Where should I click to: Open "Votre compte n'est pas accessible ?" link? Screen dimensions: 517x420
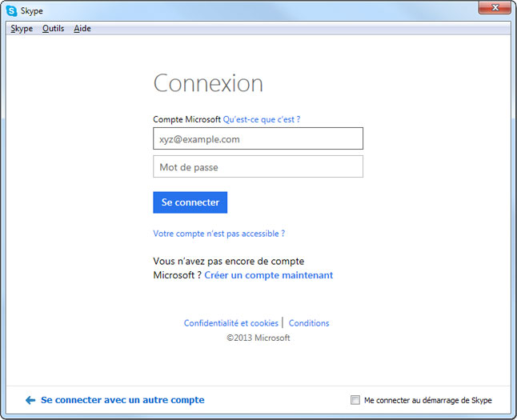[218, 234]
